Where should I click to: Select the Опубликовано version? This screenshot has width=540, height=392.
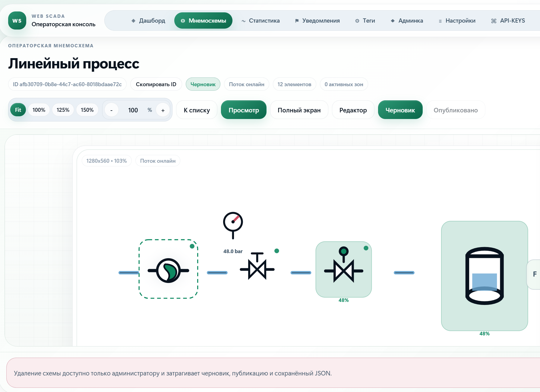tap(456, 110)
